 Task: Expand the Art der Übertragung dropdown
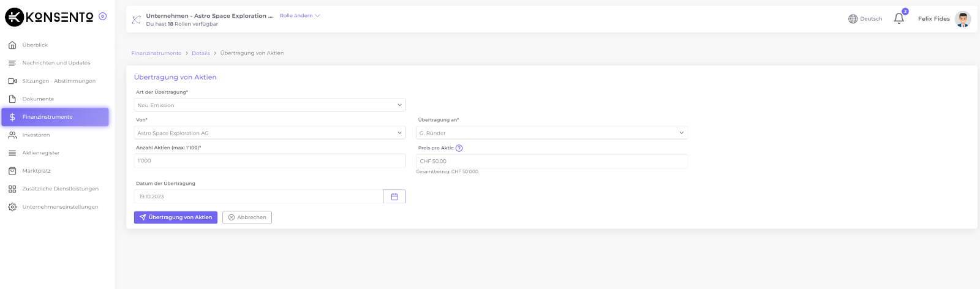coord(269,105)
